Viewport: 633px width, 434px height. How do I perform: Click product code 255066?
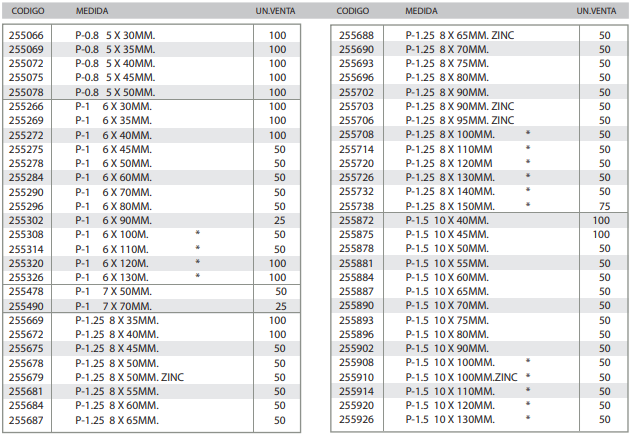26,34
